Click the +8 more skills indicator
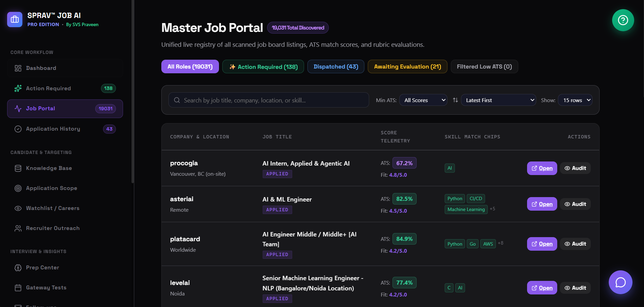Screen dimensions: 644x307 pyautogui.click(x=501, y=243)
